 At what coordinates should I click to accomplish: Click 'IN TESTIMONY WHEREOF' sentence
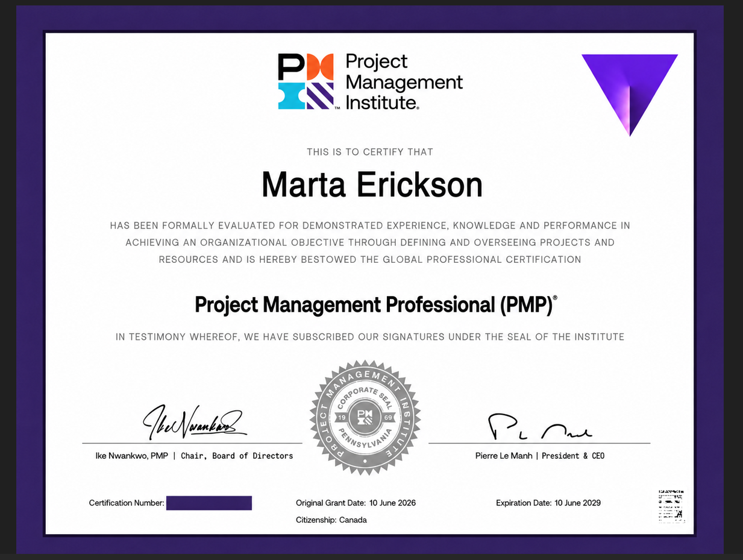pos(370,337)
